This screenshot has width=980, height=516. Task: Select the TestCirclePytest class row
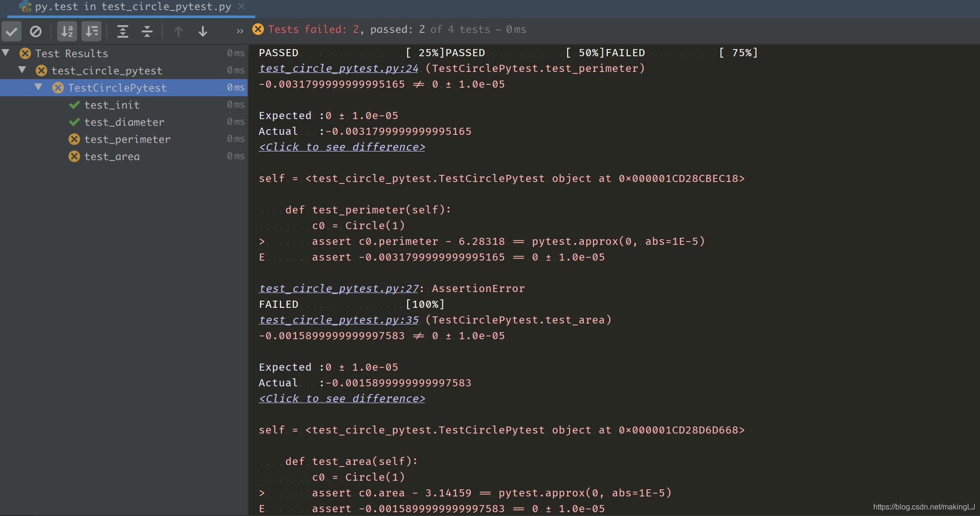(x=124, y=88)
